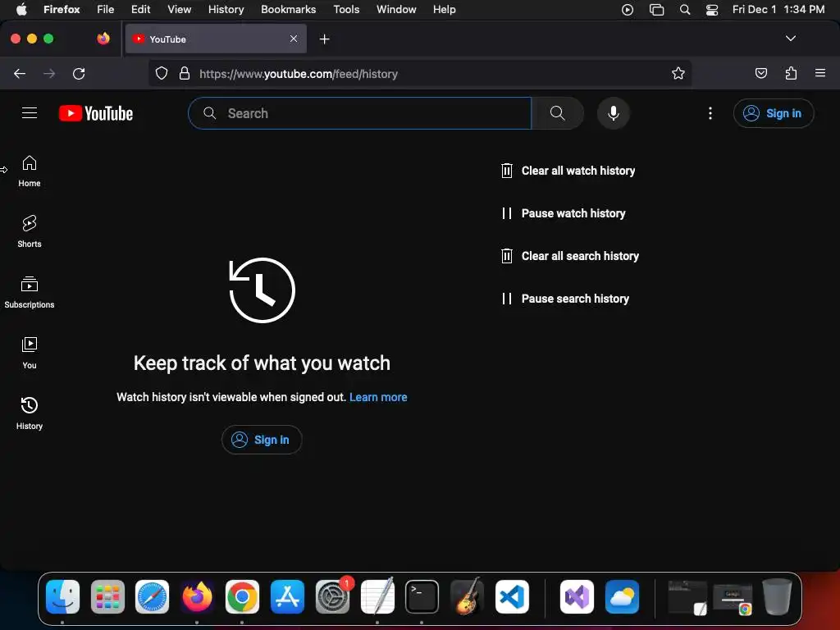Image resolution: width=840 pixels, height=630 pixels.
Task: Open Pocket save icon in toolbar
Action: click(x=760, y=73)
